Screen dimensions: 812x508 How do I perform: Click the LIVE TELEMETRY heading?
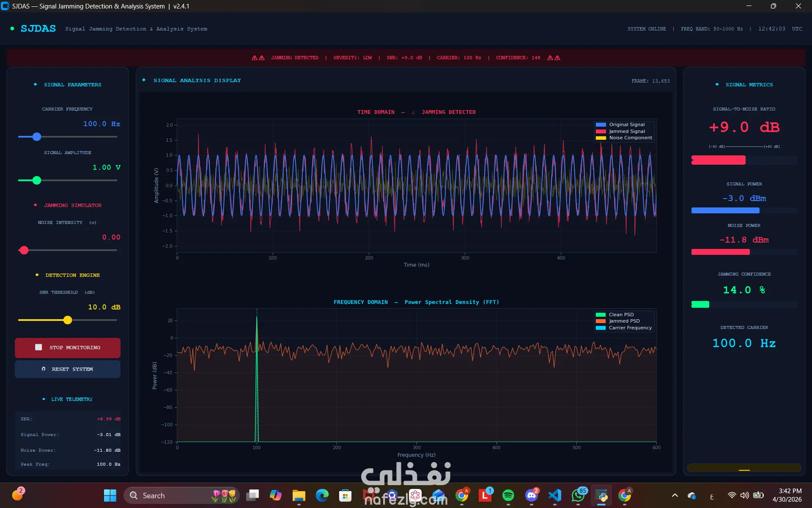click(72, 399)
